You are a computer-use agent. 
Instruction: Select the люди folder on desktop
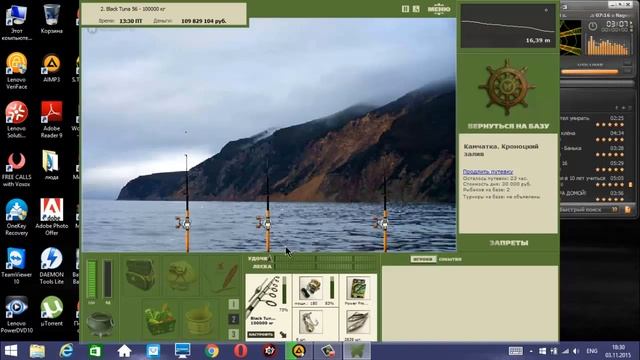pos(51,165)
